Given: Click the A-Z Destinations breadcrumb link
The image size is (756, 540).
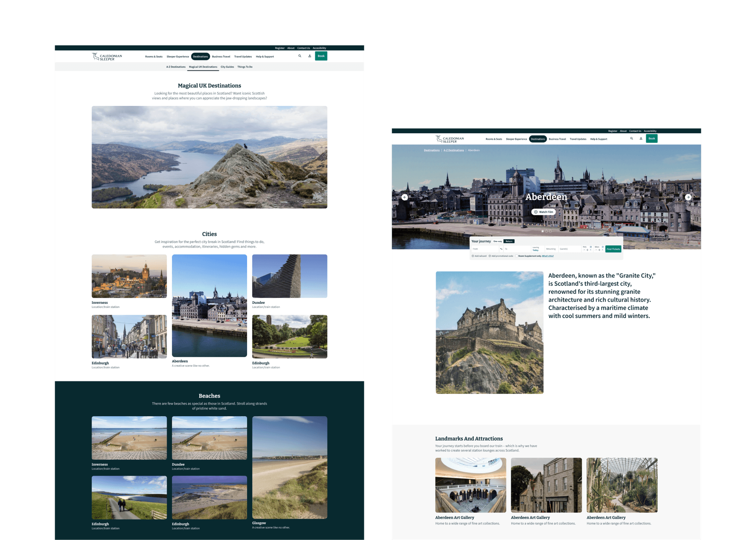Looking at the screenshot, I should (x=453, y=150).
